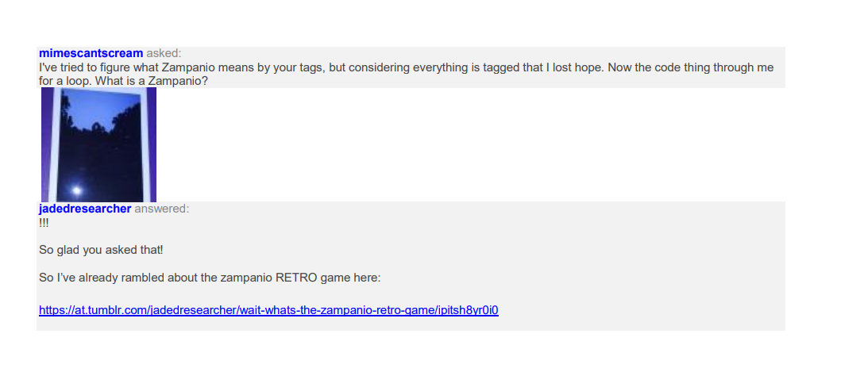868x372 pixels.
Task: Click the "asked:" label
Action: [x=164, y=53]
